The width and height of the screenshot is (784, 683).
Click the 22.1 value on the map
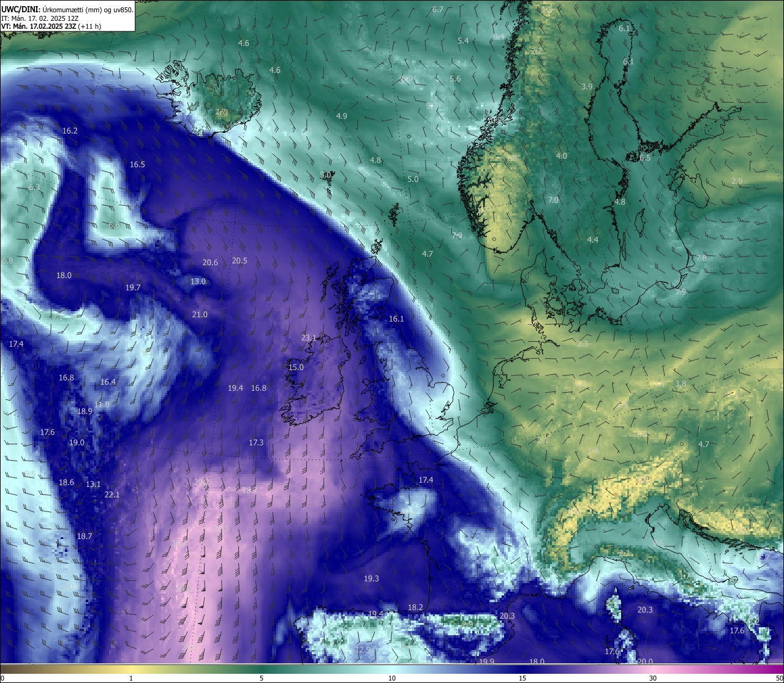click(112, 494)
